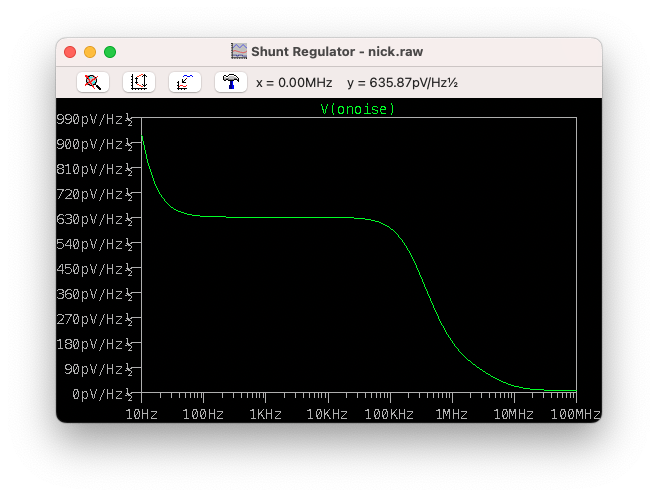Click the 900pV/Hz½ vertical axis label
The width and height of the screenshot is (658, 497).
[x=94, y=144]
